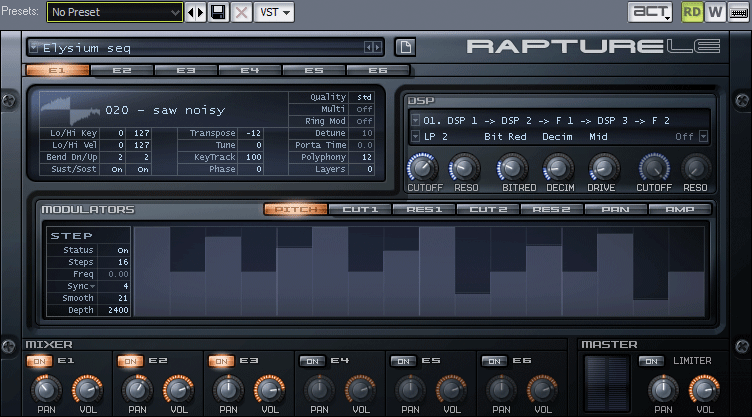Viewport: 752px width, 417px height.
Task: Select the RES1 modulator button
Action: pyautogui.click(x=424, y=209)
